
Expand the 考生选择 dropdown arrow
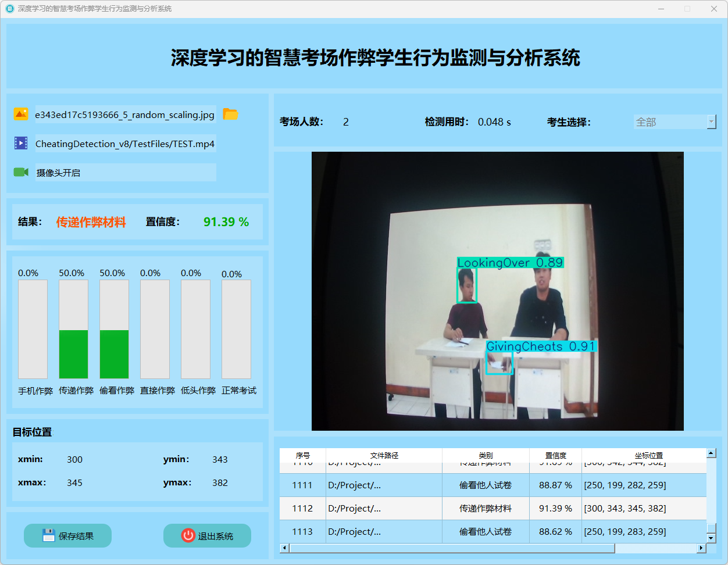point(711,122)
